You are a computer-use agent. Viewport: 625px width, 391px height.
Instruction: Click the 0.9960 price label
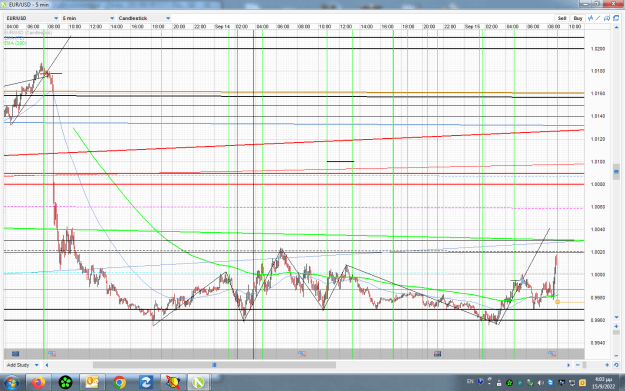(597, 320)
